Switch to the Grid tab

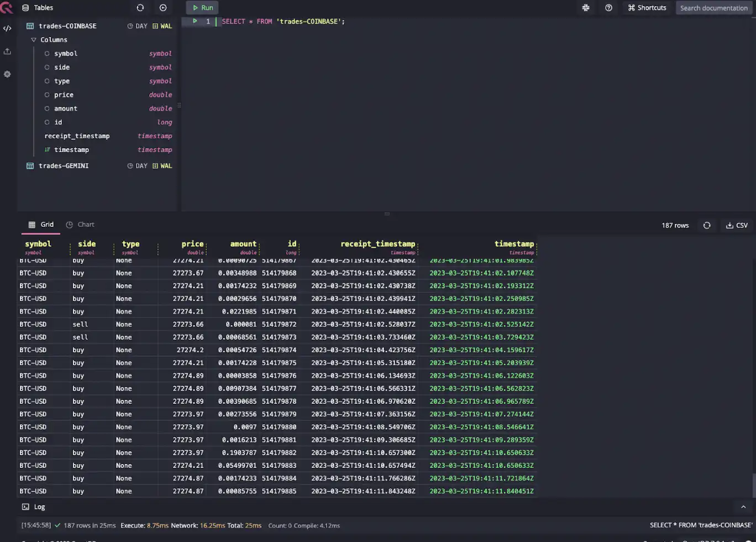41,225
